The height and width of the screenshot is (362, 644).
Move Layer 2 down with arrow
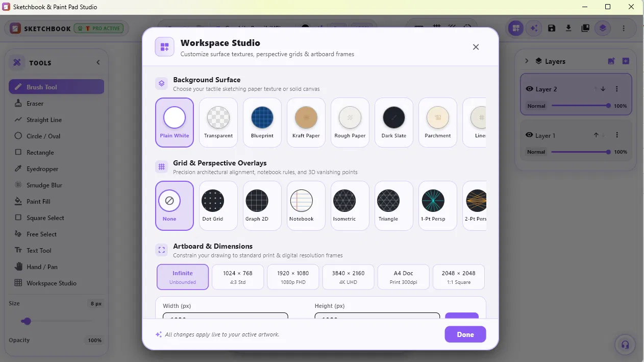603,89
